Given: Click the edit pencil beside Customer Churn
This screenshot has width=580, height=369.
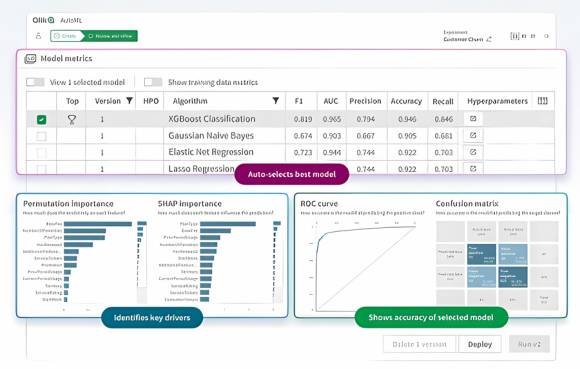Looking at the screenshot, I should (489, 39).
